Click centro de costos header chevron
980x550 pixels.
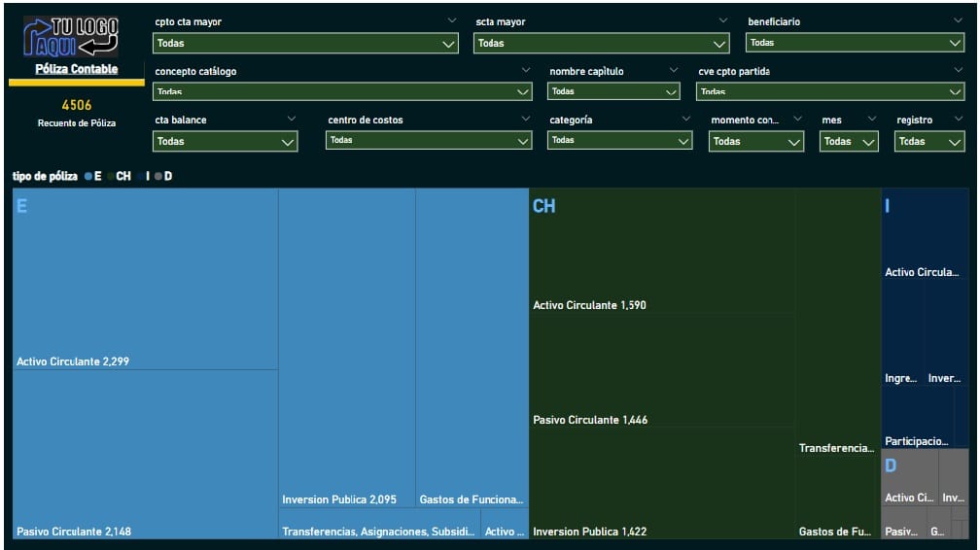click(526, 119)
